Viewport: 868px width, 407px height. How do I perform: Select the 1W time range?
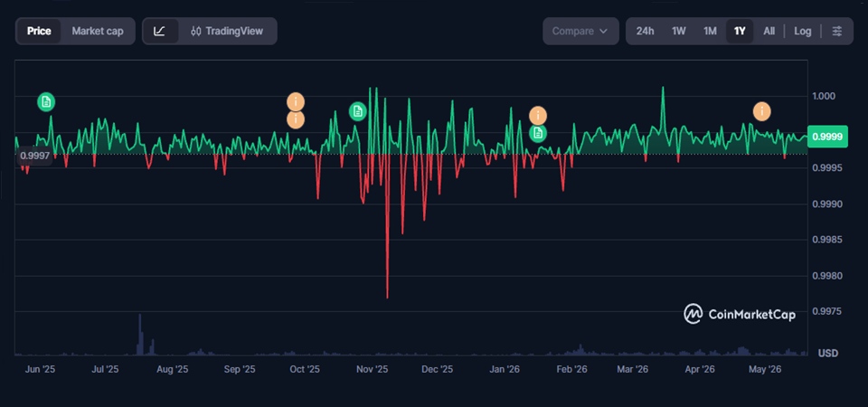[x=679, y=31]
